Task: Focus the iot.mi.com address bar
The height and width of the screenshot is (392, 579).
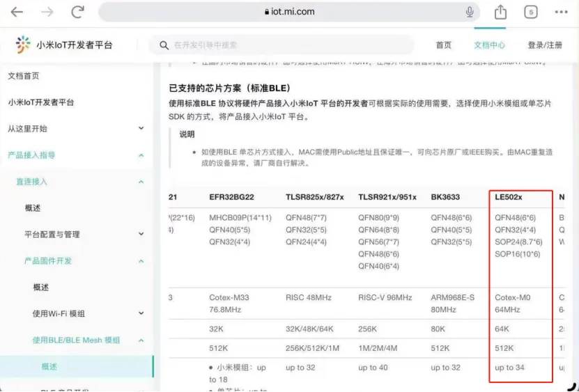Action: [289, 12]
